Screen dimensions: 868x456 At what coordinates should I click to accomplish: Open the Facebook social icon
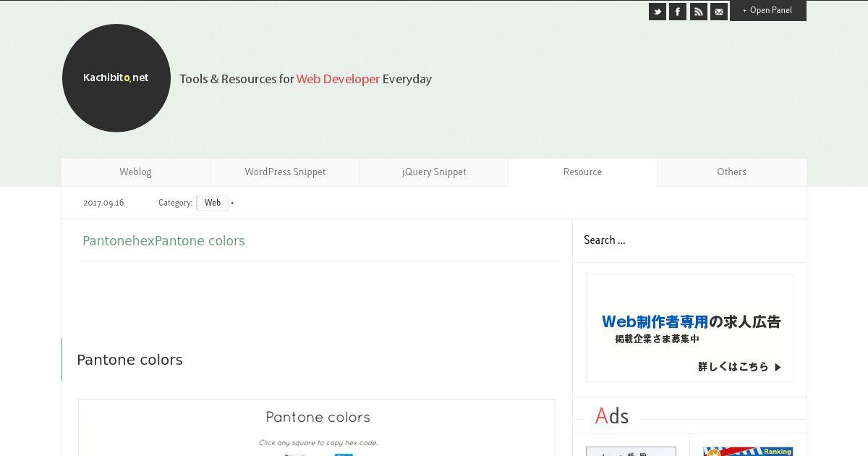(678, 12)
